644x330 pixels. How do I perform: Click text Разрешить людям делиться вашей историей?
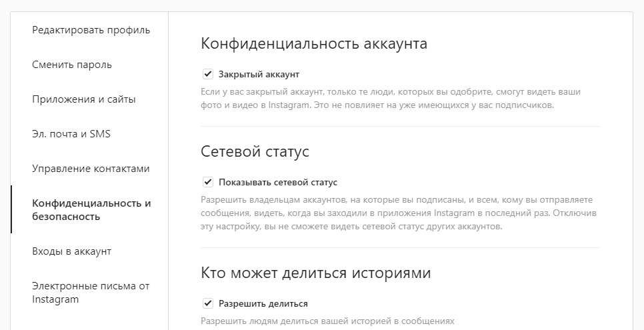(327, 321)
